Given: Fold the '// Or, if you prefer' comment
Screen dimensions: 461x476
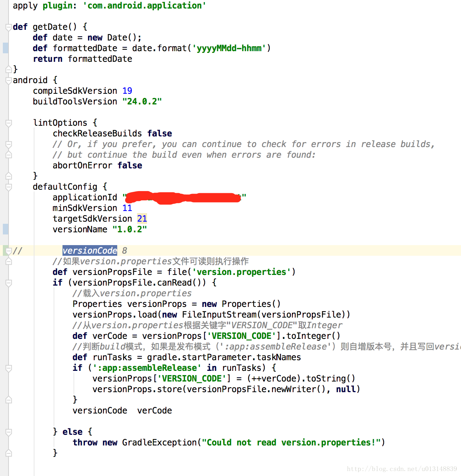Looking at the screenshot, I should [x=9, y=145].
